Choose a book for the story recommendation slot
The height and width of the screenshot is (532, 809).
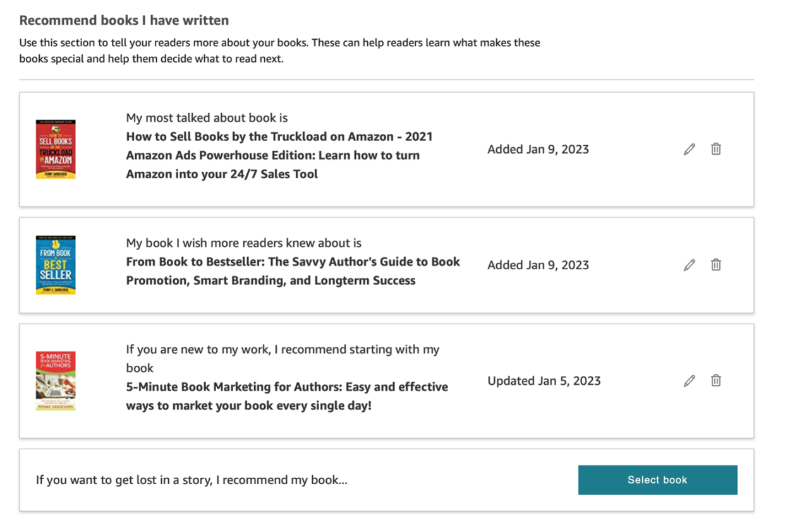657,480
